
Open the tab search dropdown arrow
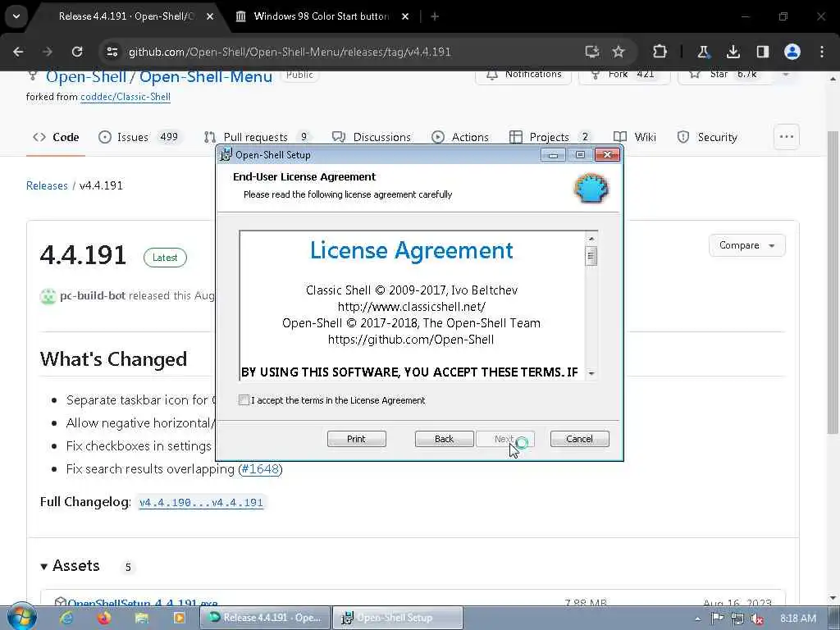(x=16, y=16)
